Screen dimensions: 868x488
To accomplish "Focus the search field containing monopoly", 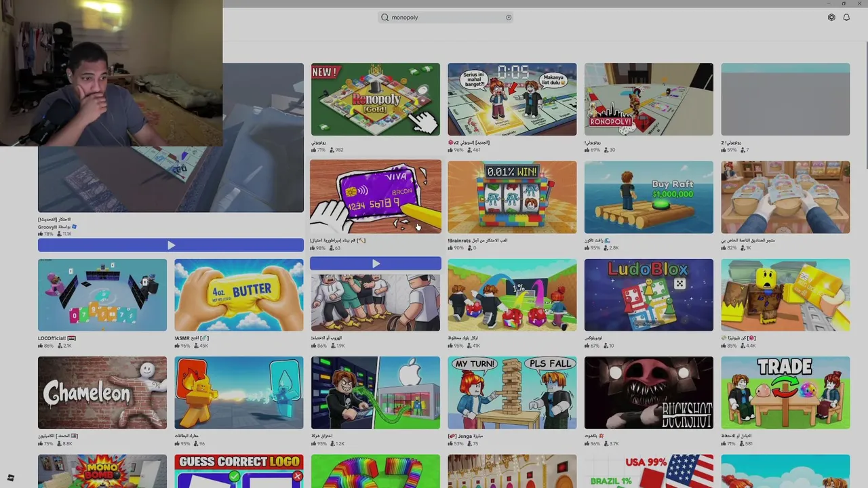I will tap(446, 18).
